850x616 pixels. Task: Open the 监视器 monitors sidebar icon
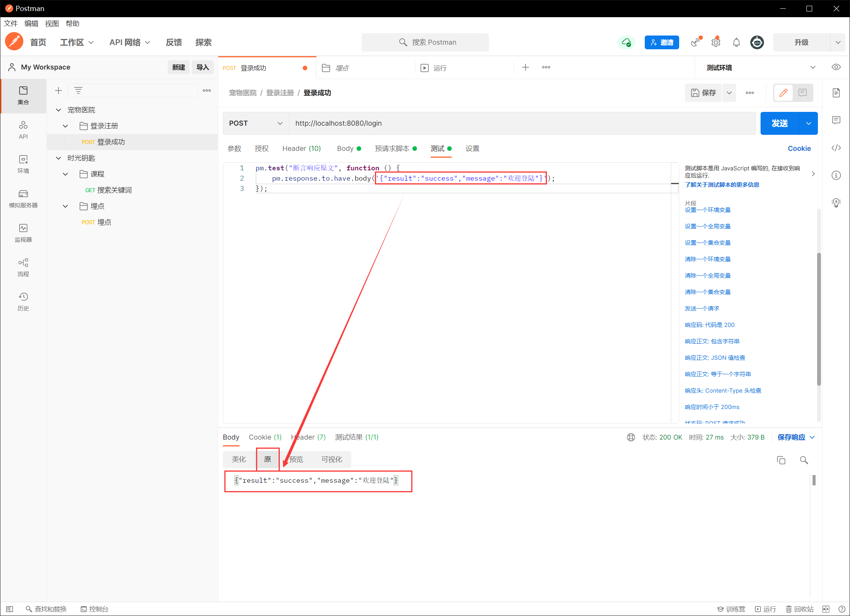23,233
